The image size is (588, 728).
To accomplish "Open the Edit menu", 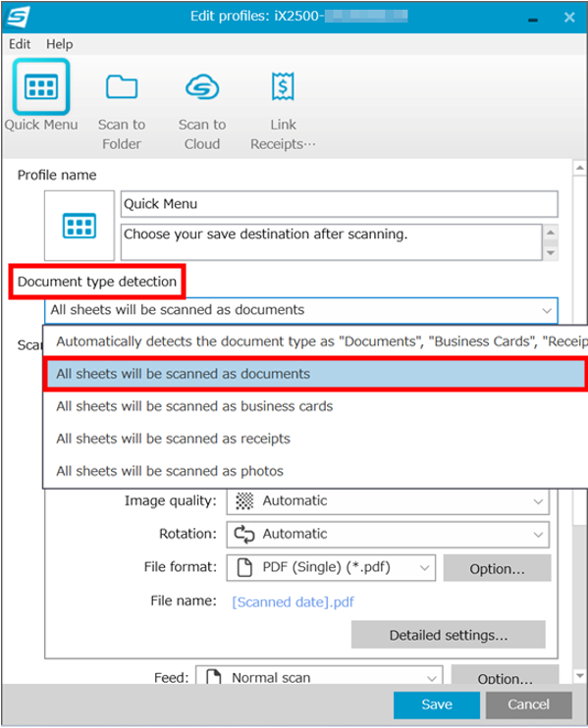I will 20,44.
